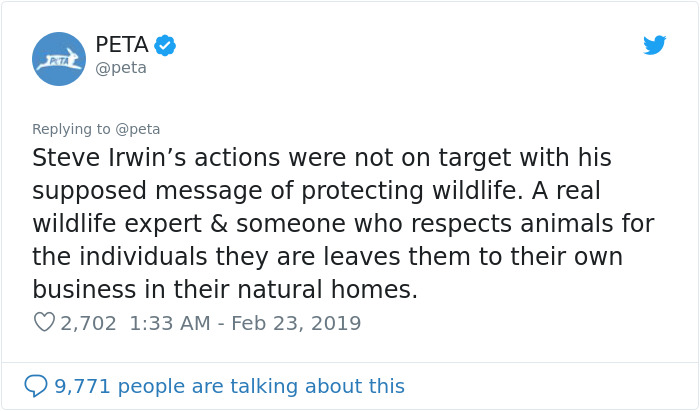Image resolution: width=700 pixels, height=411 pixels.
Task: Click the last line "business in their natural homes."
Action: [x=225, y=290]
